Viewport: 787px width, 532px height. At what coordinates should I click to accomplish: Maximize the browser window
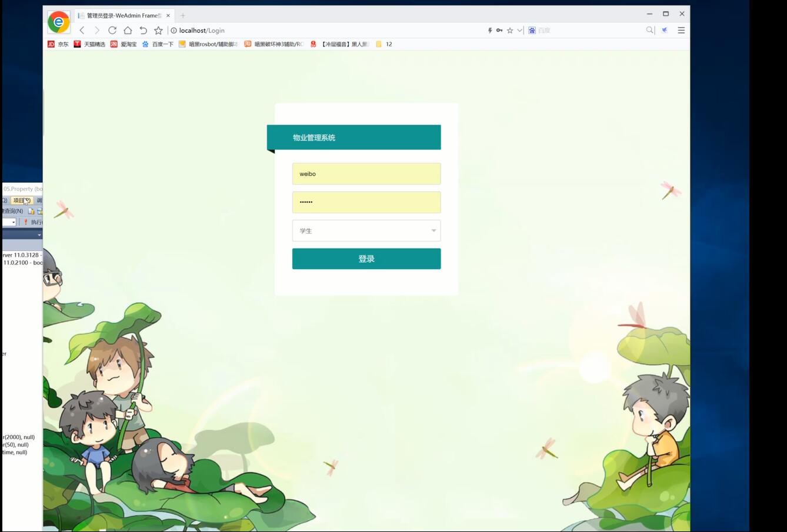pos(666,14)
